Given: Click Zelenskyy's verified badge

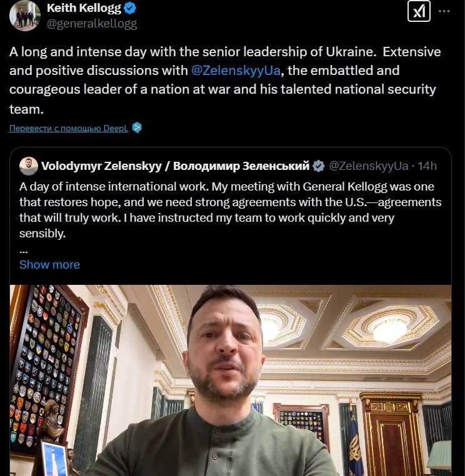Looking at the screenshot, I should pyautogui.click(x=319, y=166).
